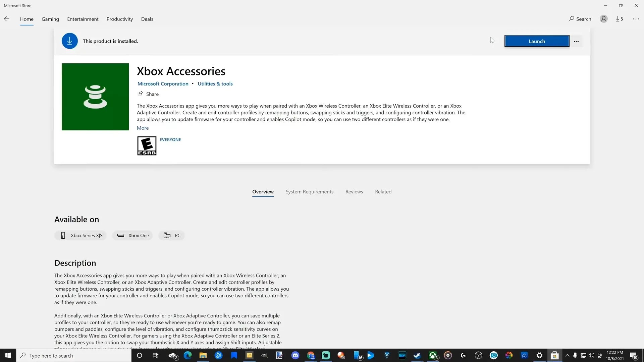Image resolution: width=644 pixels, height=362 pixels.
Task: Open the Utilities & tools category link
Action: (215, 84)
